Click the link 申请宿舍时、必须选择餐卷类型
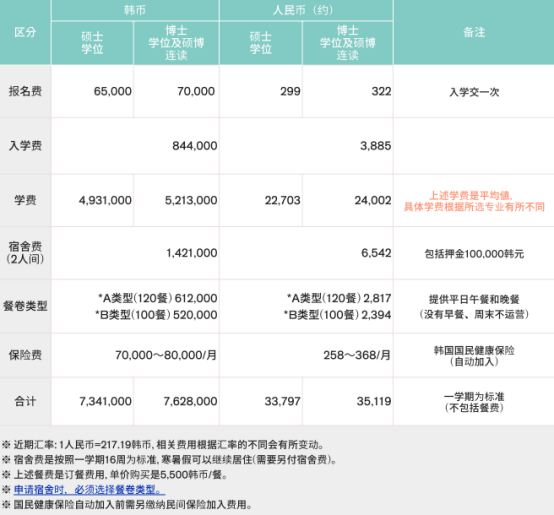This screenshot has height=515, width=554. tap(89, 490)
